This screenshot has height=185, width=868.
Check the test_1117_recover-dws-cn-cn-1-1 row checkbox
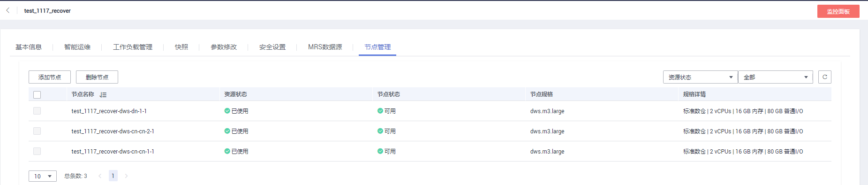(x=37, y=151)
